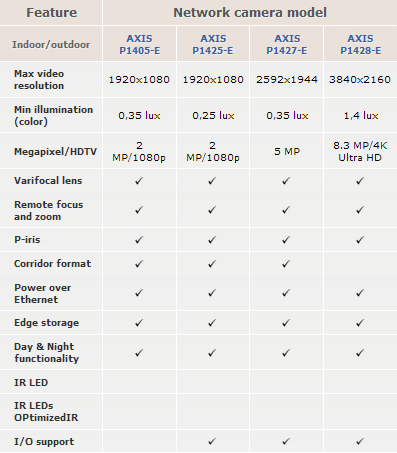Click the I/O support checkmark for P1425-E
This screenshot has height=453, width=397.
point(212,442)
